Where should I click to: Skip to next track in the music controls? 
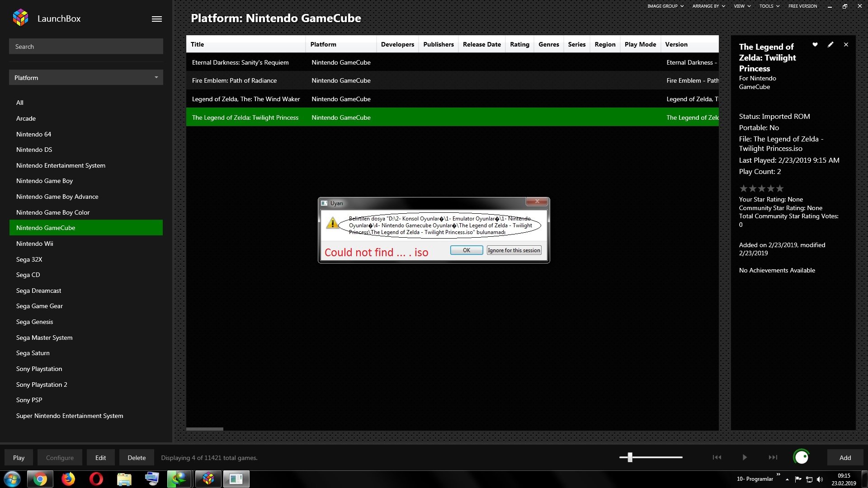(x=773, y=457)
